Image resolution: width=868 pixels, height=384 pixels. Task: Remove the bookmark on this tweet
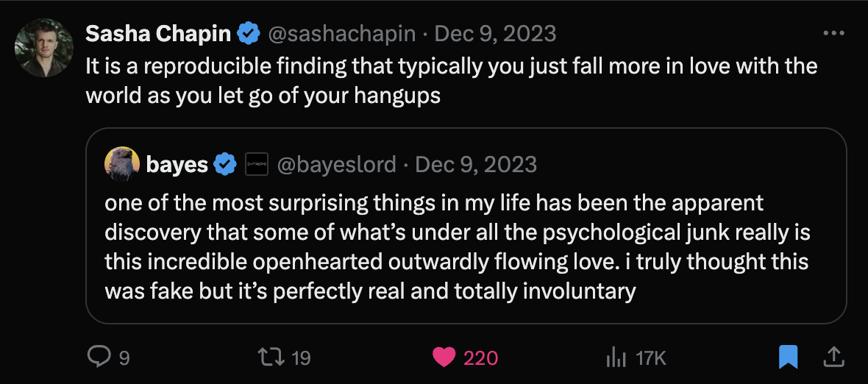point(788,358)
